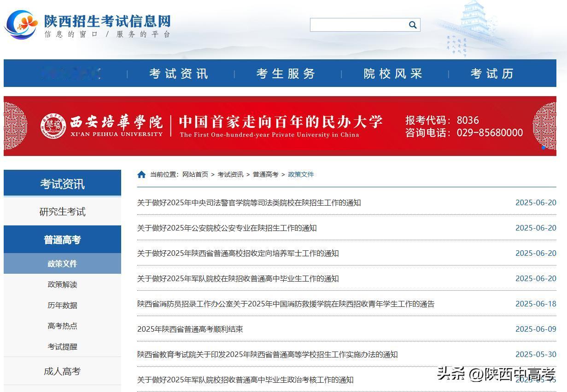Open the 院校风采 navigation menu
Screen dimensions: 567x392
coord(393,74)
